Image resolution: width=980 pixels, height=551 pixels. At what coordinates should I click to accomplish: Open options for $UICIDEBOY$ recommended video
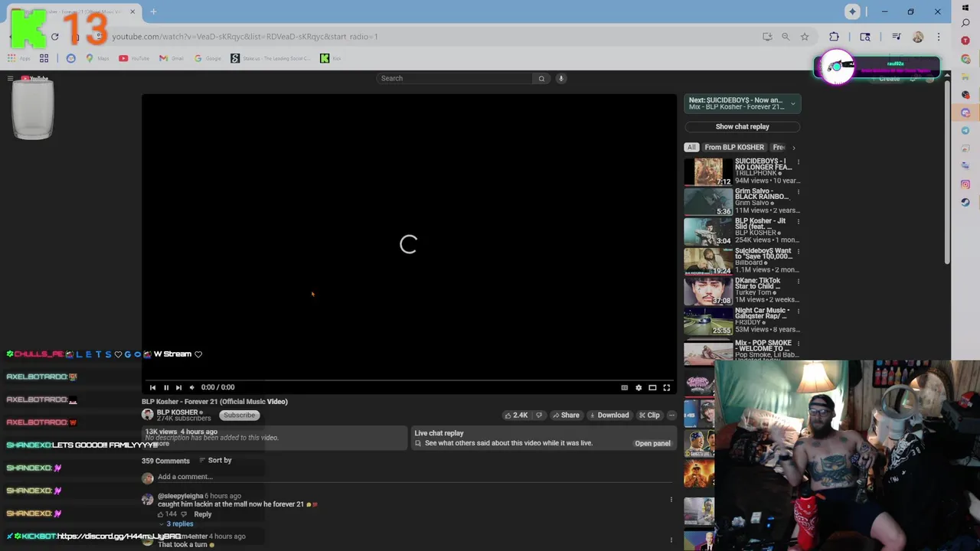pyautogui.click(x=798, y=162)
